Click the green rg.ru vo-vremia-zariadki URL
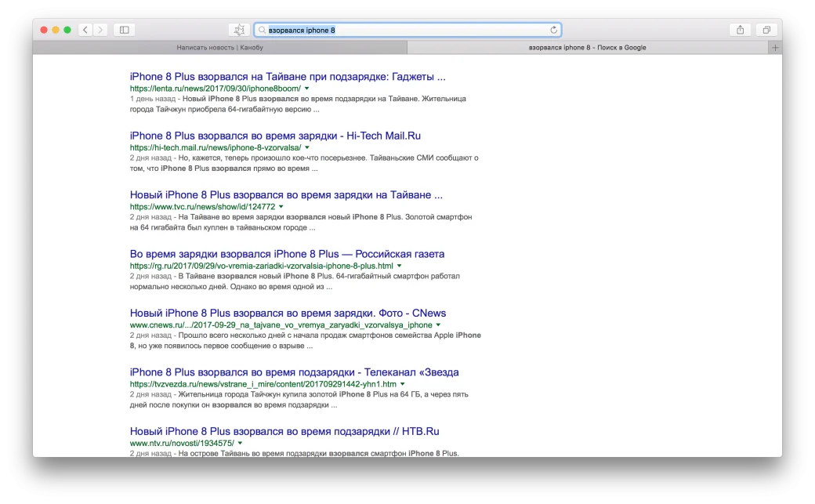 pyautogui.click(x=262, y=266)
